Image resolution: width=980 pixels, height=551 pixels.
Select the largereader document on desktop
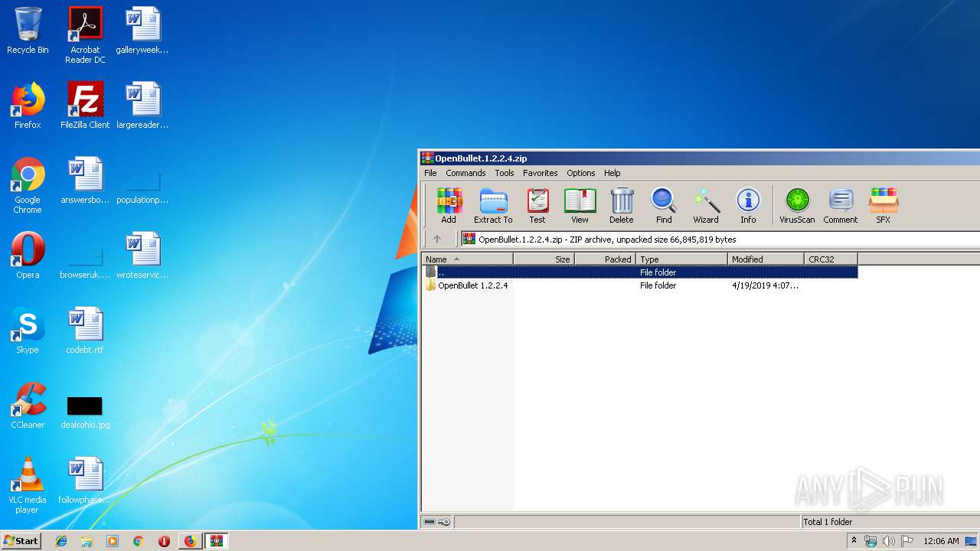[x=142, y=106]
